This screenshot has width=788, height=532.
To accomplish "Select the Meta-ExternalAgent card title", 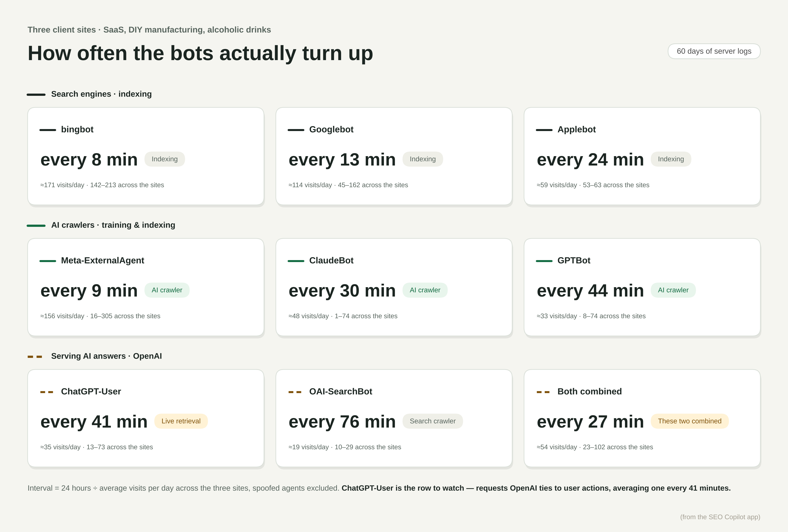I will click(x=102, y=260).
